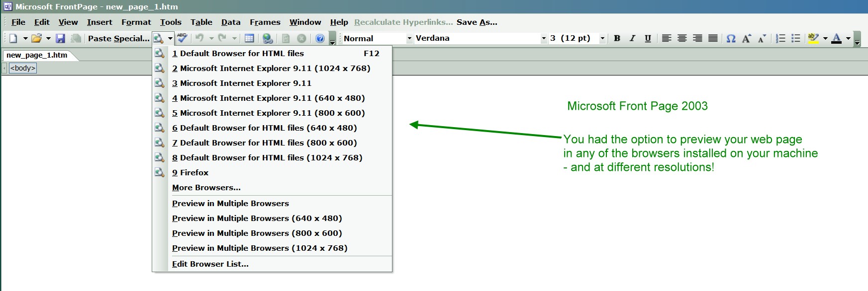
Task: Collapse the Preview in Browser dropdown arrow
Action: 170,38
